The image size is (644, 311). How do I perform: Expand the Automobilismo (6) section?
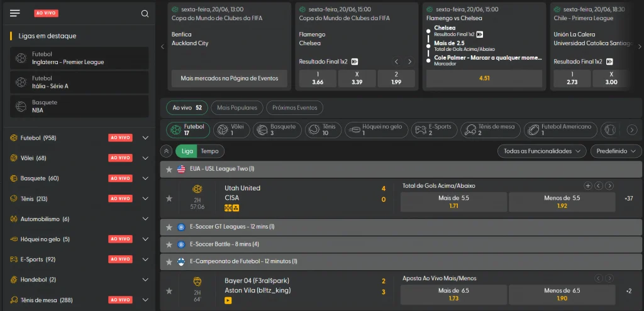tap(145, 219)
